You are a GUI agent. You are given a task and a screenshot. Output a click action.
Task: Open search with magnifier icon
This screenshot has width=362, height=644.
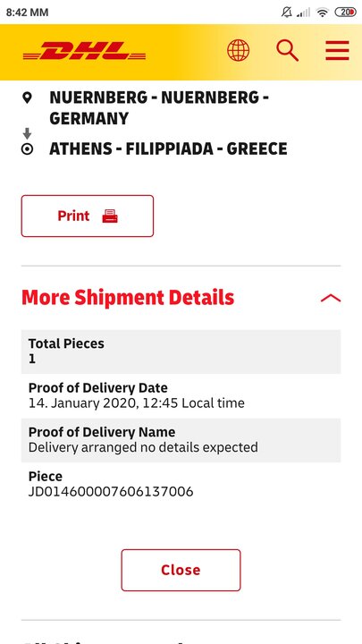pos(287,50)
